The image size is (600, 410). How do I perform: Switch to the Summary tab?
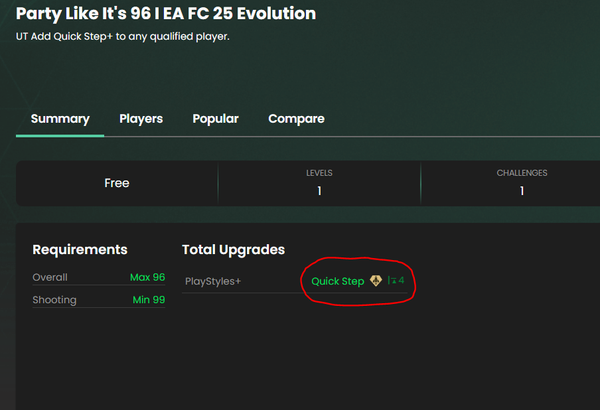[60, 119]
